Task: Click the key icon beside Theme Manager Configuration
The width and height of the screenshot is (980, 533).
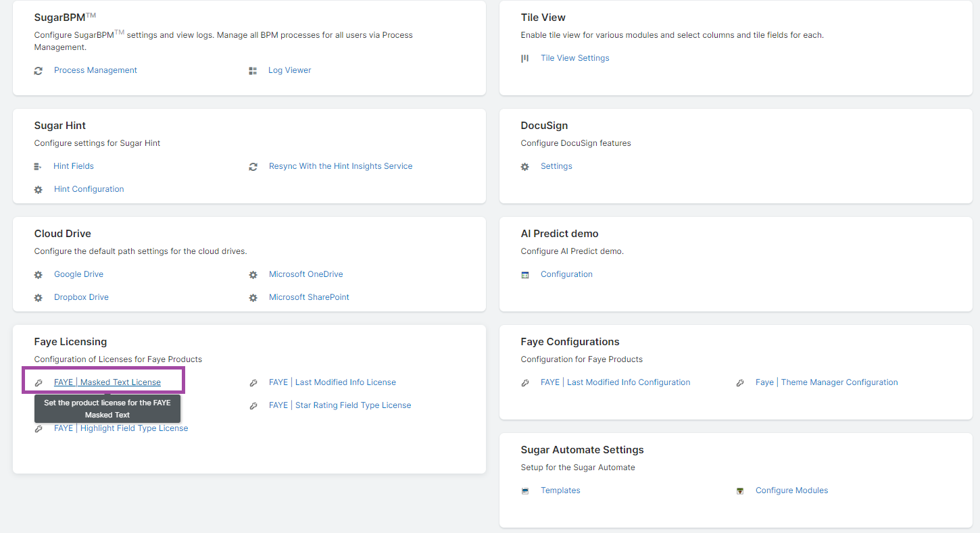Action: (x=740, y=382)
